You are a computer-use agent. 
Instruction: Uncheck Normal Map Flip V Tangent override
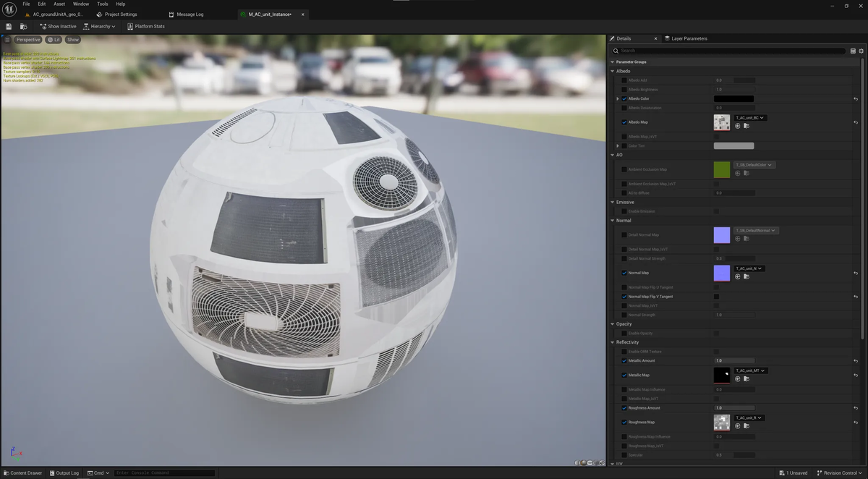[624, 297]
